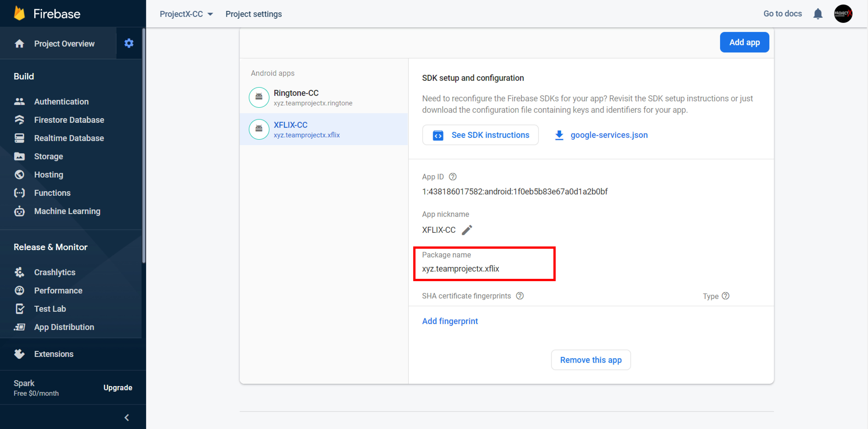
Task: Open the project settings gear icon
Action: [x=129, y=43]
